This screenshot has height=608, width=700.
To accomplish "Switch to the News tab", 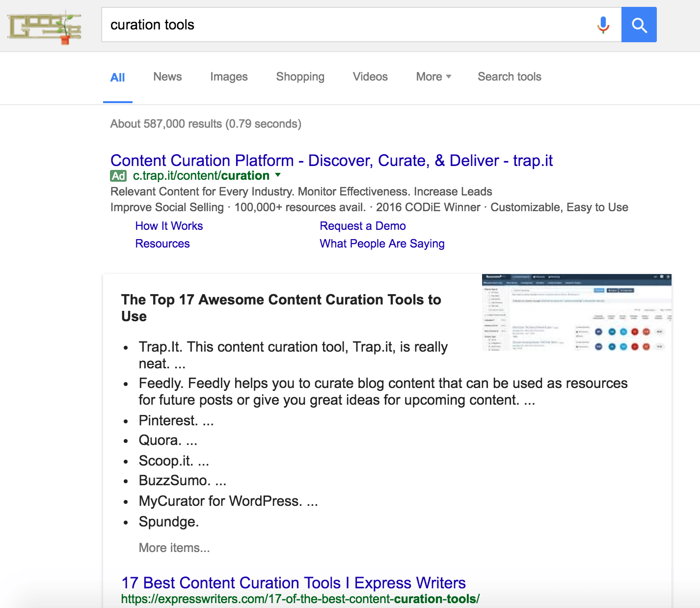I will tap(167, 77).
